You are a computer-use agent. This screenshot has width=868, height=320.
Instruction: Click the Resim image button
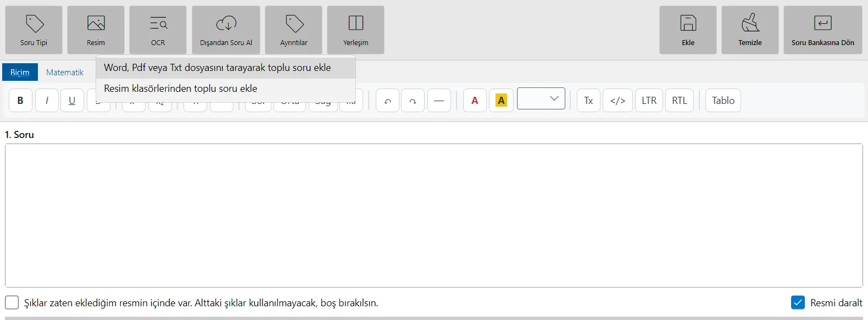click(x=96, y=30)
